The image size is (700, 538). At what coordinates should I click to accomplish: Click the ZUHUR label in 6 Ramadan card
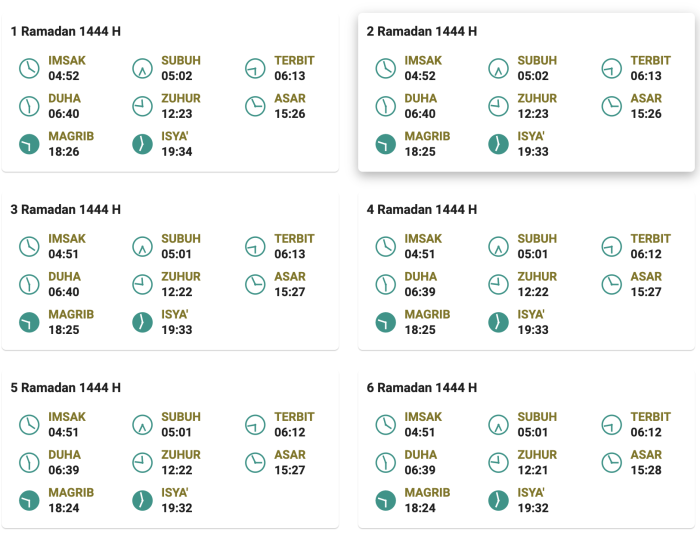[538, 455]
